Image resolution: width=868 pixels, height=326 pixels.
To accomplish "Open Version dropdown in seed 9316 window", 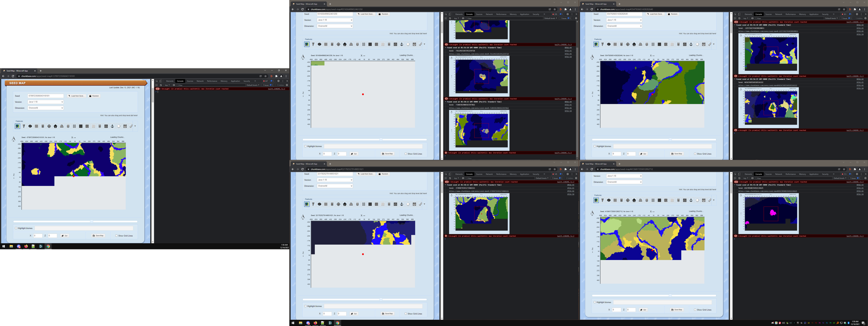I will 335,20.
